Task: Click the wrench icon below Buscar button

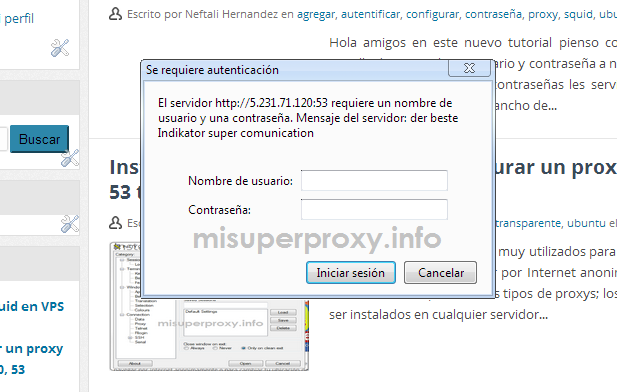Action: 70,158
